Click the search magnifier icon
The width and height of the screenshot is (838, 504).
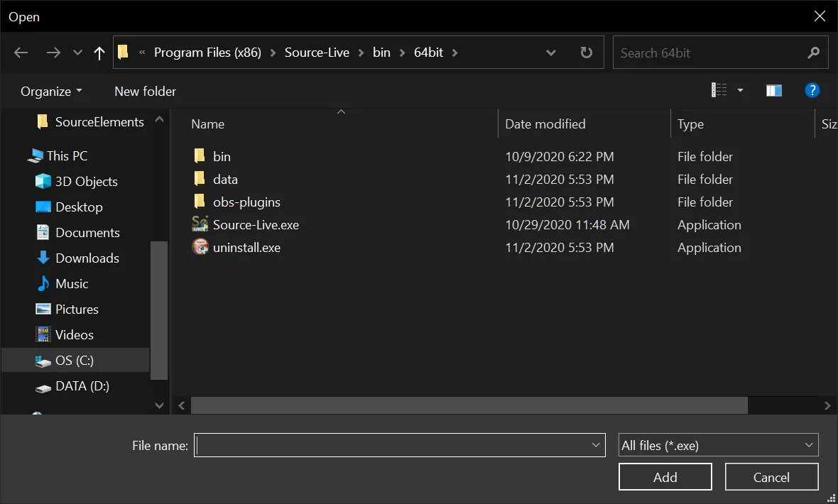[x=813, y=53]
